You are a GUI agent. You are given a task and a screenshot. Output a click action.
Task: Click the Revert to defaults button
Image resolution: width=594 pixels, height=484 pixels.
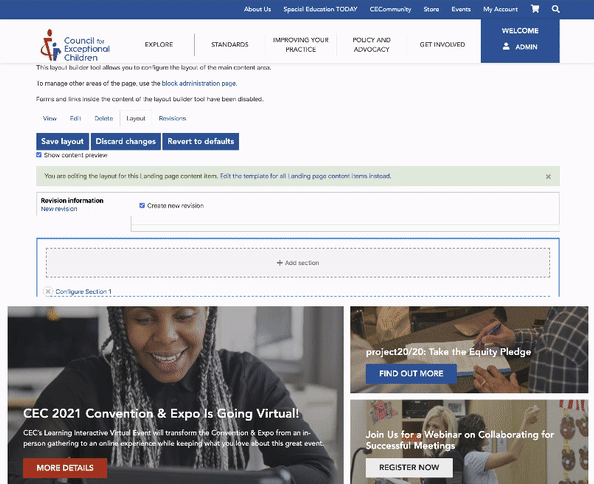pyautogui.click(x=201, y=141)
